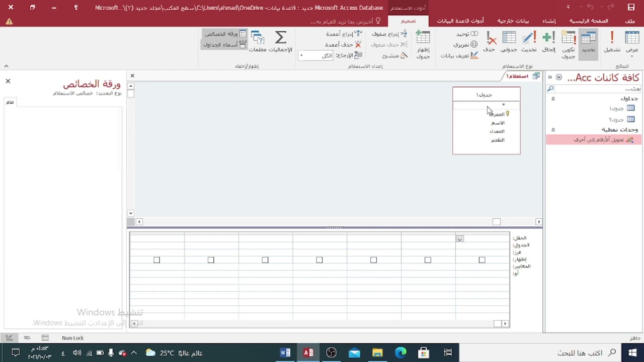Tick the Show checkbox in fourth grid column
The image size is (644, 362).
[x=319, y=260]
